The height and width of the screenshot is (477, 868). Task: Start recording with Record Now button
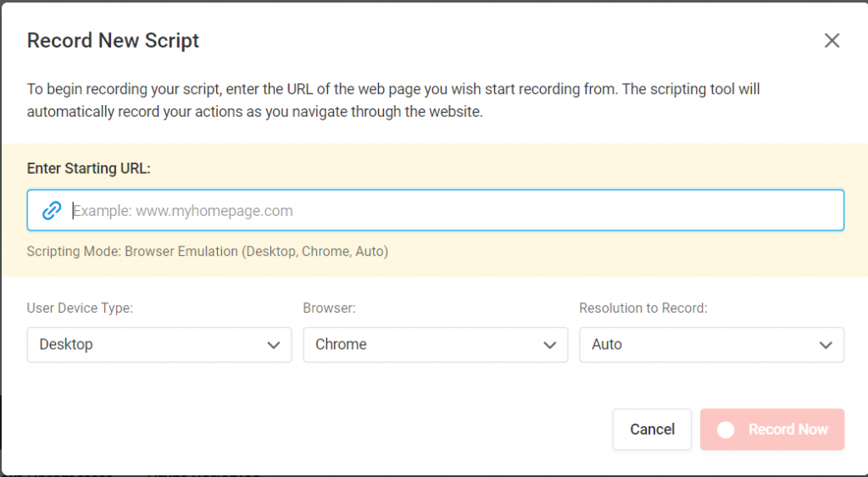(x=772, y=430)
